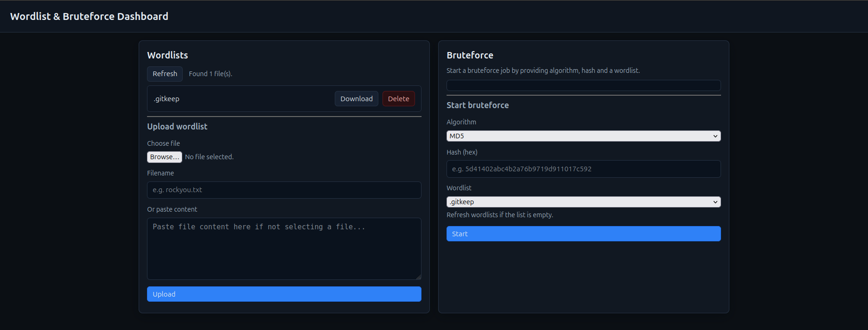Click the 'No file selected.' text
The image size is (868, 330).
[209, 157]
